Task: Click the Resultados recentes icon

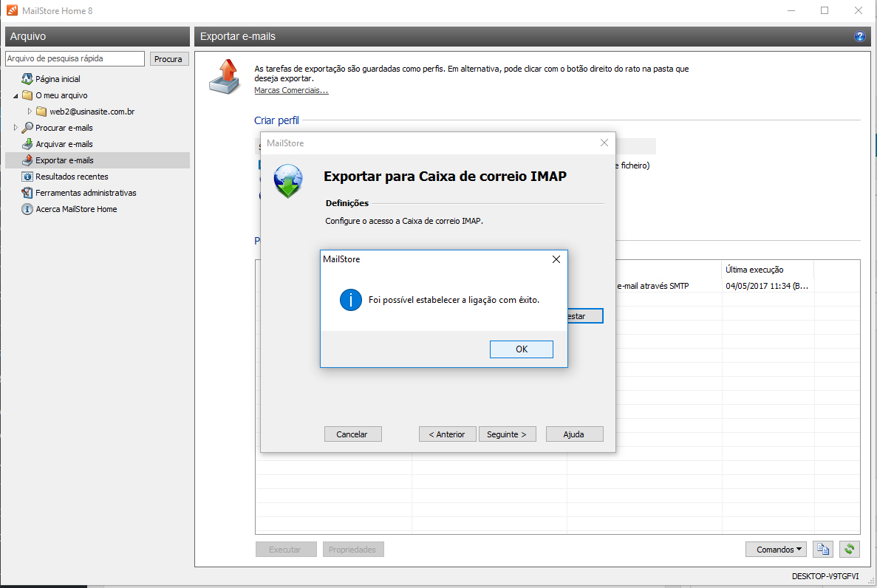Action: pos(27,177)
